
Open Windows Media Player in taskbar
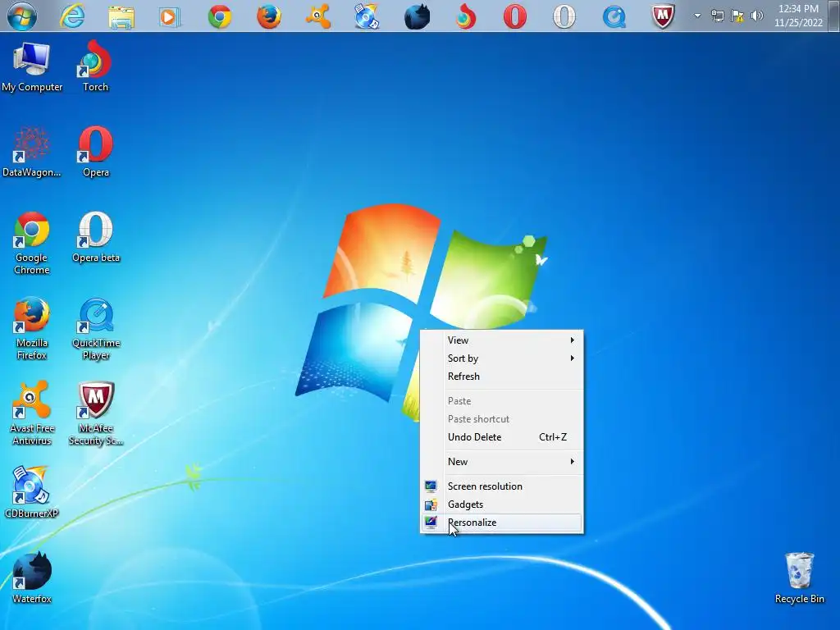point(169,16)
